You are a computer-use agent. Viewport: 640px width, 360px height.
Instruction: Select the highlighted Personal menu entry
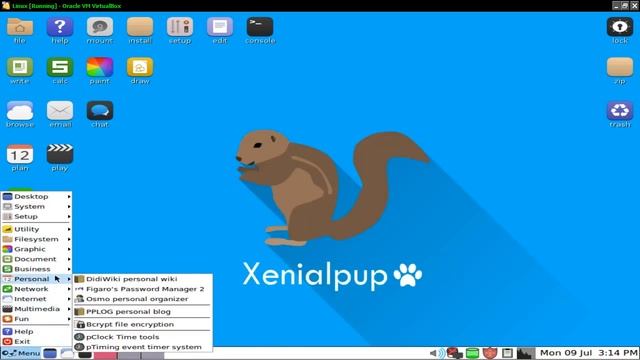click(36, 279)
